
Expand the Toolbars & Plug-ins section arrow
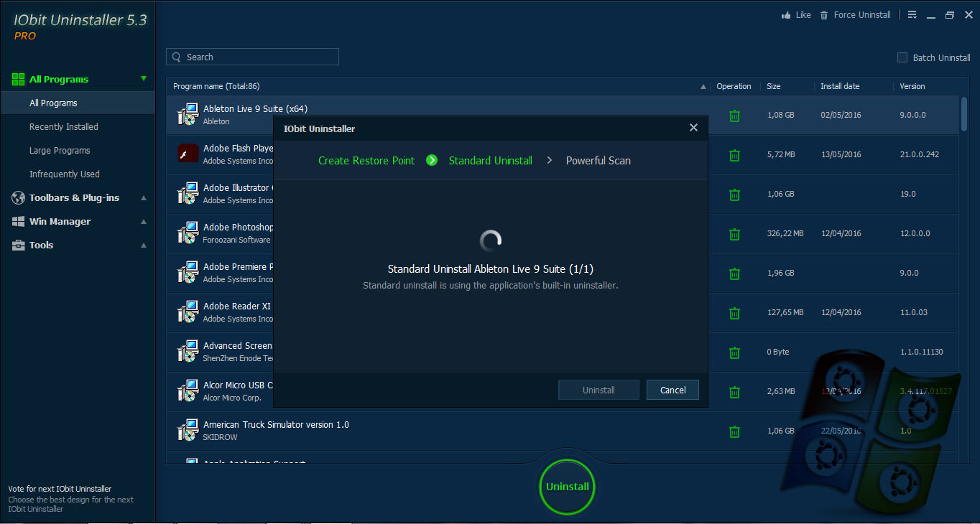144,198
